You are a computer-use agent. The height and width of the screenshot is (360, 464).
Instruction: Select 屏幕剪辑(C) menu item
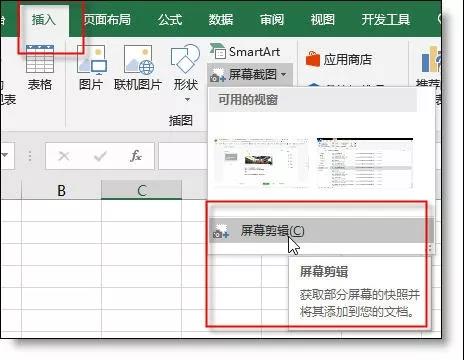tap(321, 231)
